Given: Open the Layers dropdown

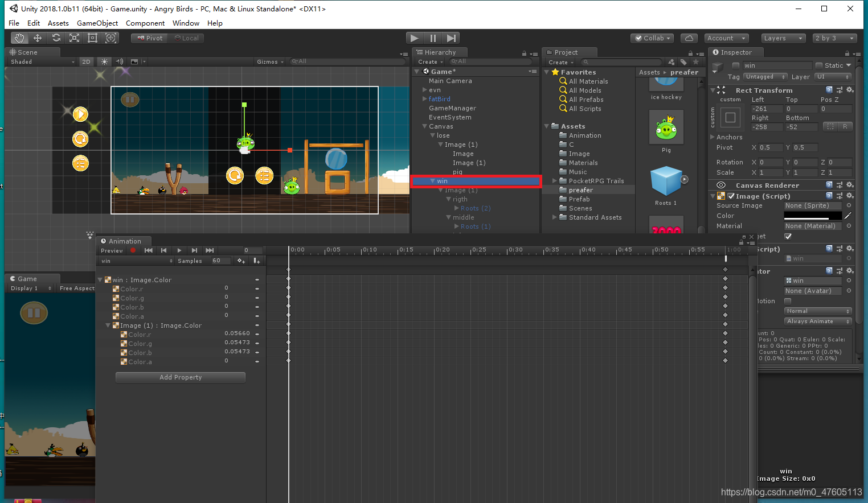Looking at the screenshot, I should pyautogui.click(x=783, y=38).
